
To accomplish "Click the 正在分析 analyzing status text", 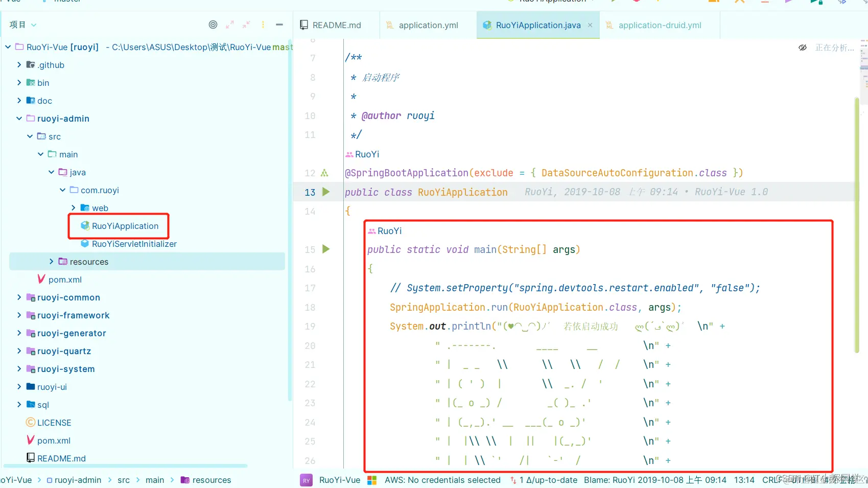I will pos(834,48).
